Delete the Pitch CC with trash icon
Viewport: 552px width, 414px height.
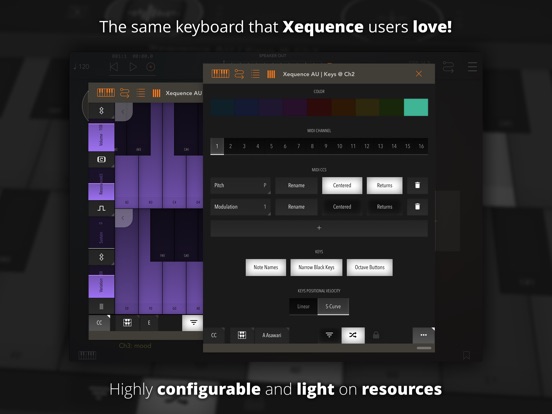pos(417,185)
